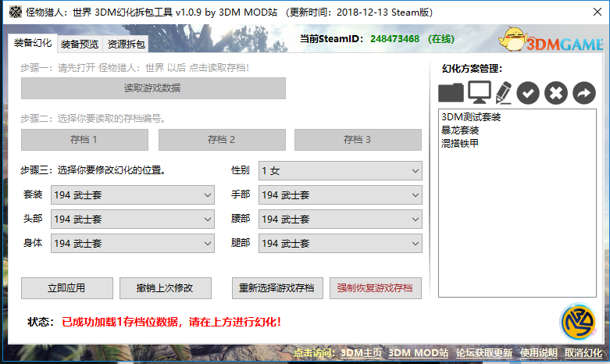Open the 手部 hands dropdown
610x364 pixels.
click(340, 194)
